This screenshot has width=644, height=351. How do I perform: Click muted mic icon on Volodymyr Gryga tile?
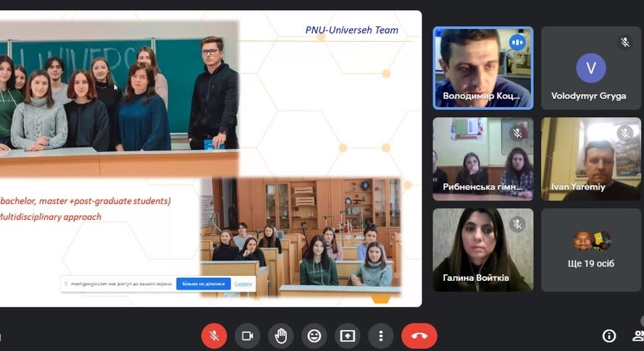pos(625,43)
